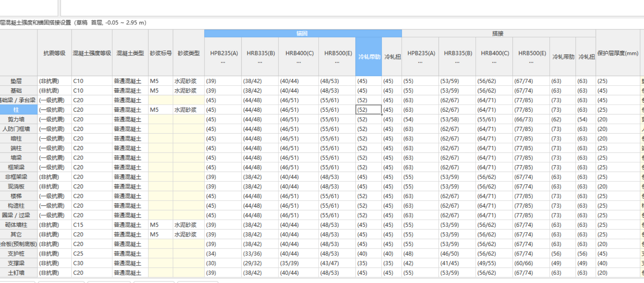Screen dimensions: 644x283
Task: Click (非抗震) in the 现浇板 row
Action: (x=54, y=187)
